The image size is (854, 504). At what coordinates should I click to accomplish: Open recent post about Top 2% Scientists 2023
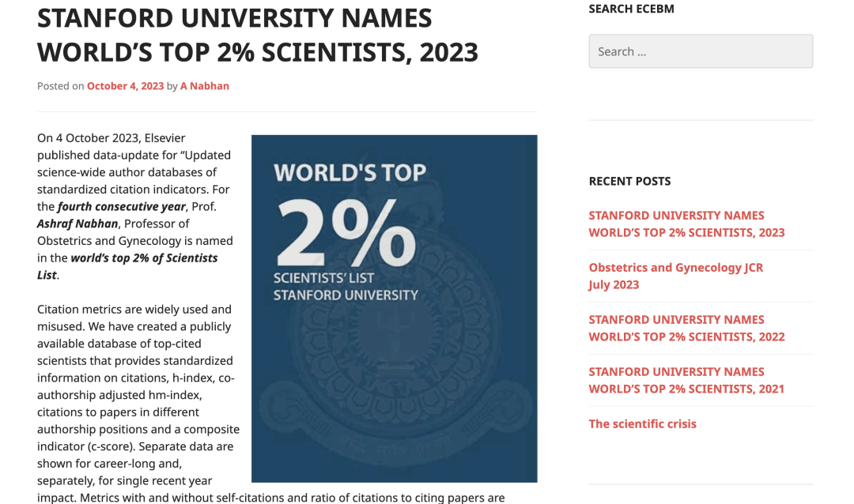click(x=686, y=224)
